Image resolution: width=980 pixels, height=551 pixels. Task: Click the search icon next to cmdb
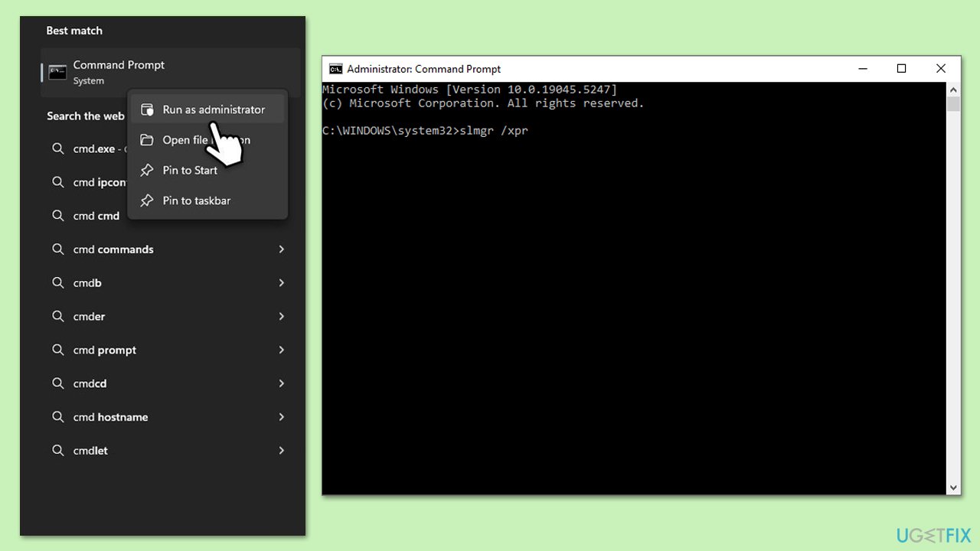(x=58, y=283)
